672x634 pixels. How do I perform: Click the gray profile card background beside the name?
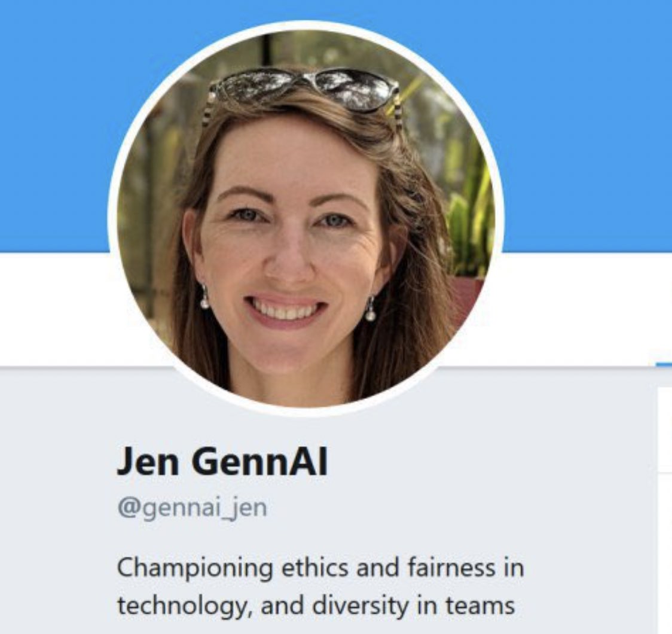point(472,463)
